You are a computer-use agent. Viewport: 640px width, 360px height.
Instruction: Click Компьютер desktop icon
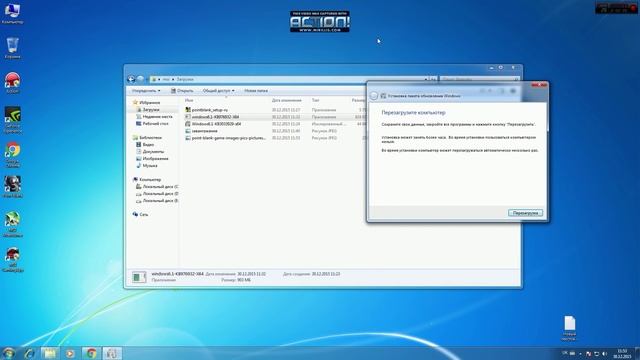12,13
